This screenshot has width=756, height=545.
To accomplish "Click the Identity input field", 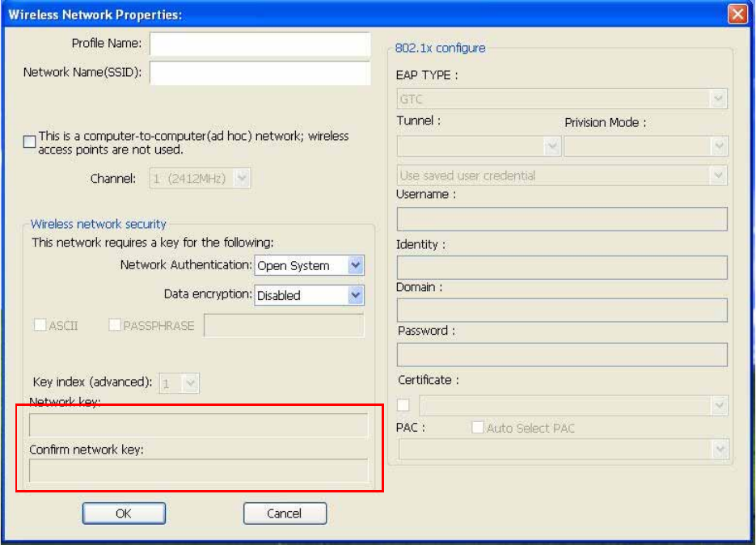I will click(562, 267).
